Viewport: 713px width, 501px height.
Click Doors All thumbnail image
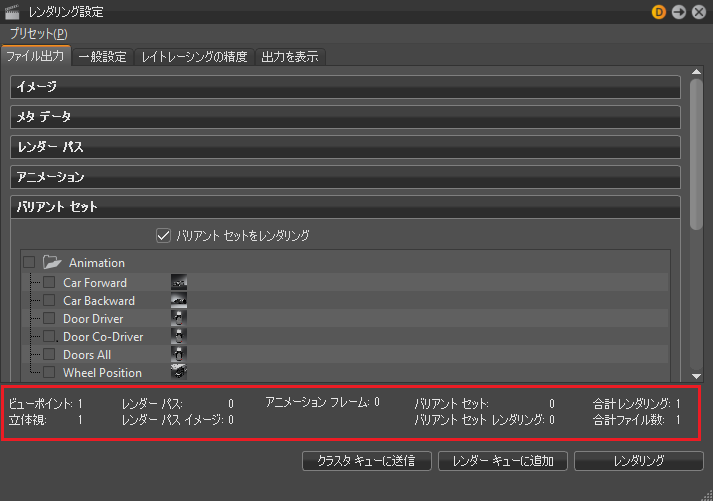pyautogui.click(x=179, y=354)
